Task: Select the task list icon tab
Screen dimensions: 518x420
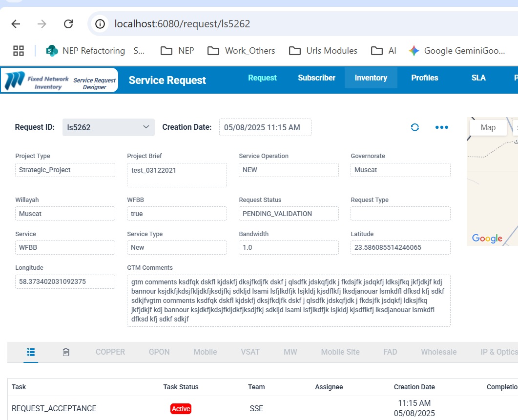Action: click(x=31, y=352)
